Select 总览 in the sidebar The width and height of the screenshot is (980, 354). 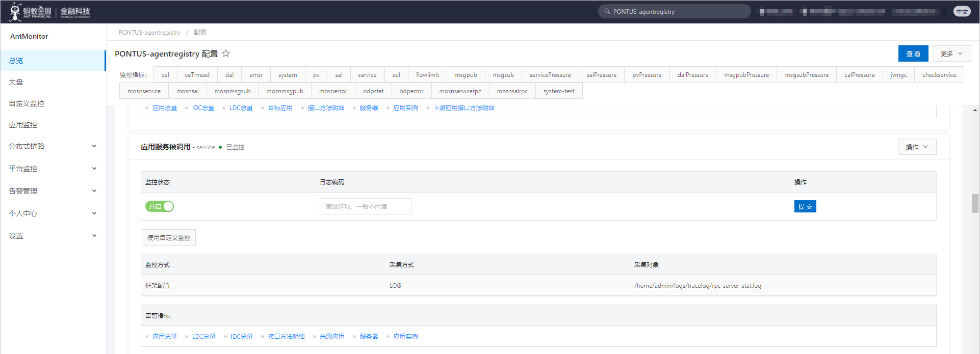(x=53, y=61)
